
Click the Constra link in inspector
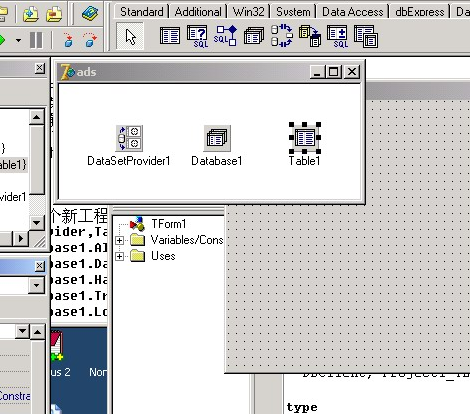coord(15,396)
